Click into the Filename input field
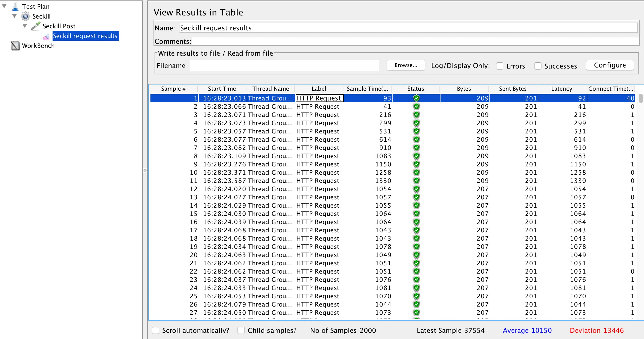Image resolution: width=644 pixels, height=339 pixels. click(x=284, y=66)
